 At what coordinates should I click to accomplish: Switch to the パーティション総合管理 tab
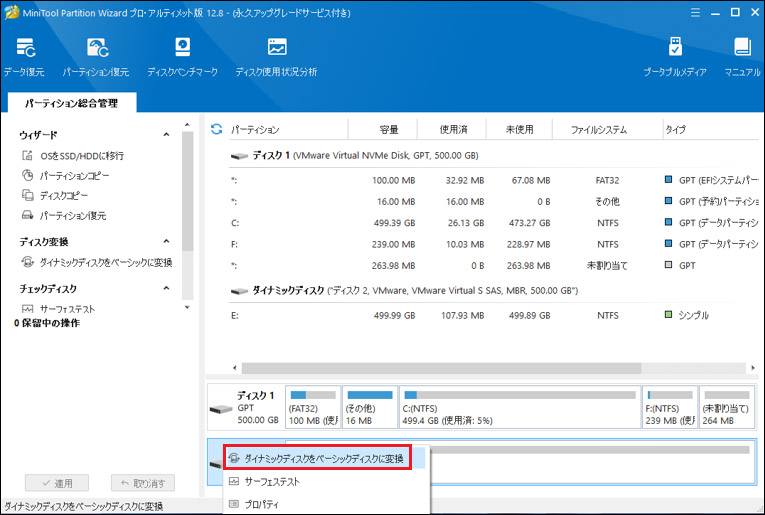(x=71, y=102)
